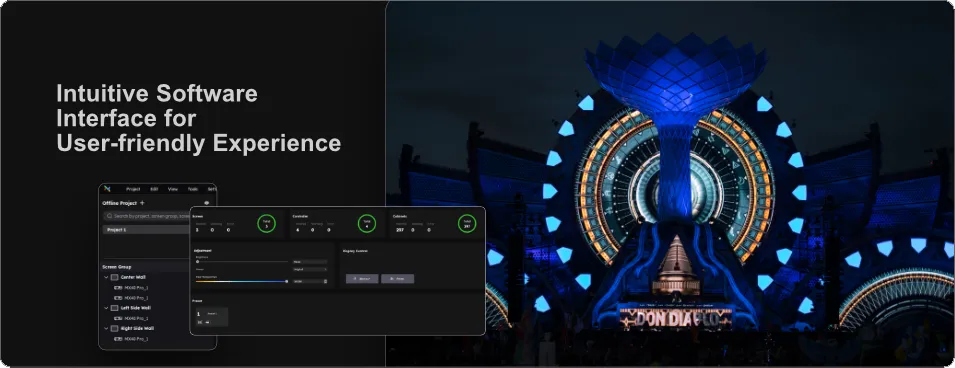955x368 pixels.
Task: Click the Center Wall screen group icon
Action: (x=115, y=277)
